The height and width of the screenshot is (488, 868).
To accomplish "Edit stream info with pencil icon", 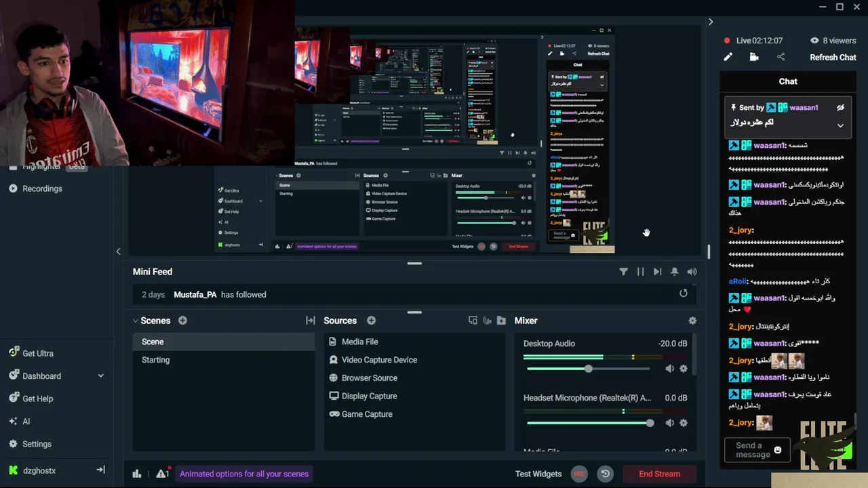I will [x=728, y=58].
